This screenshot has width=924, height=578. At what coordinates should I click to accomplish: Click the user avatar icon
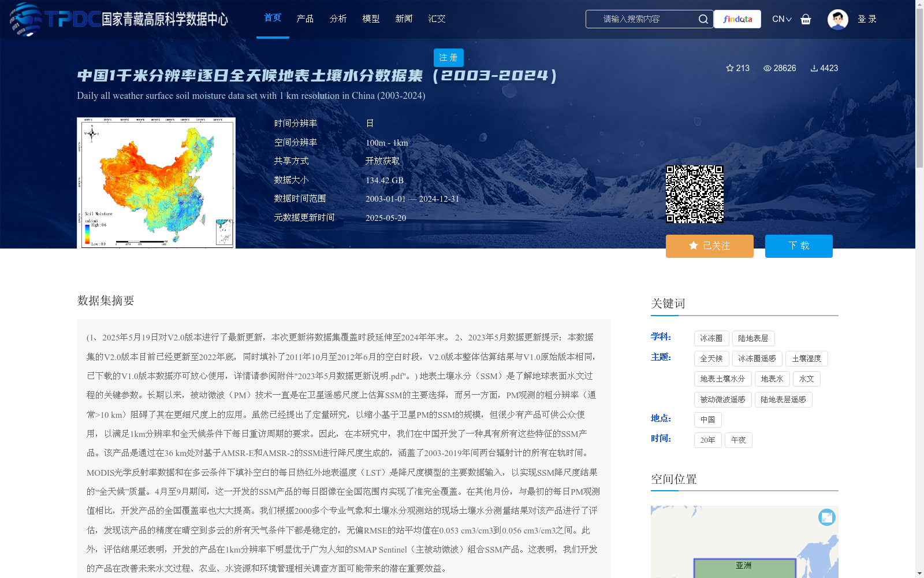point(837,19)
